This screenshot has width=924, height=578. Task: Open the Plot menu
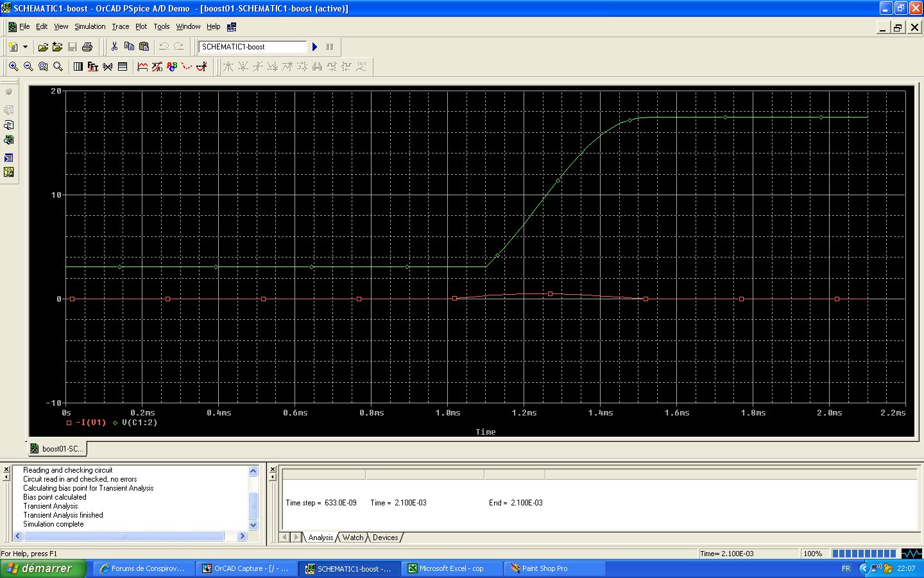(x=141, y=26)
